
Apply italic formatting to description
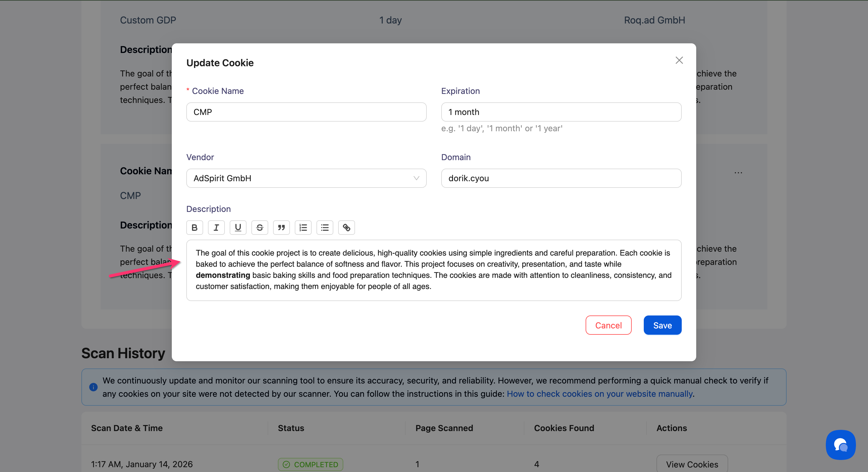[216, 228]
